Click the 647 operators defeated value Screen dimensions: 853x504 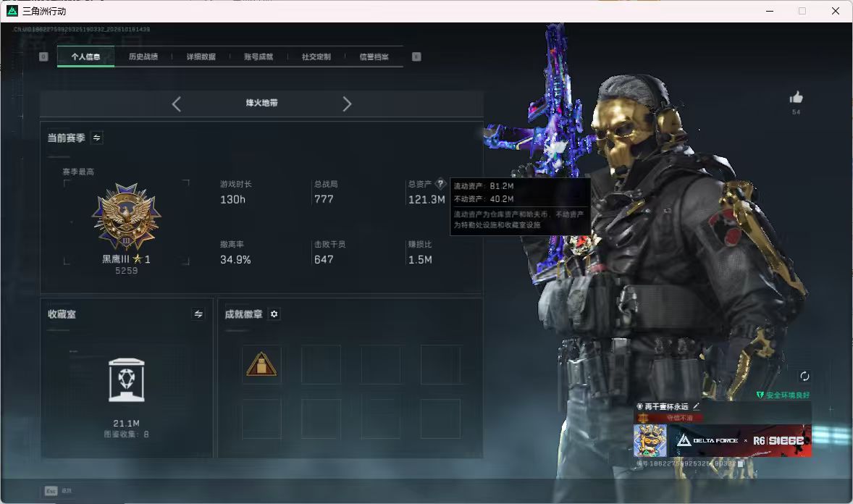point(324,260)
